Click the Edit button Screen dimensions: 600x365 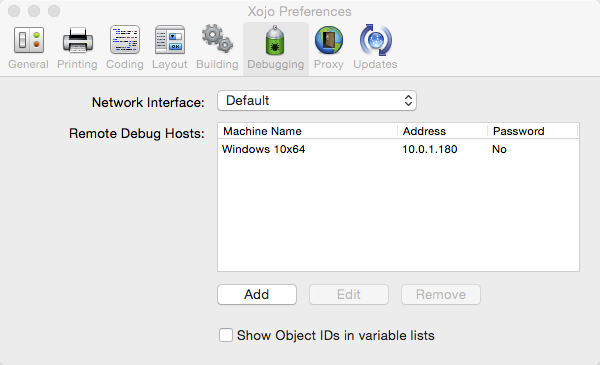[349, 295]
